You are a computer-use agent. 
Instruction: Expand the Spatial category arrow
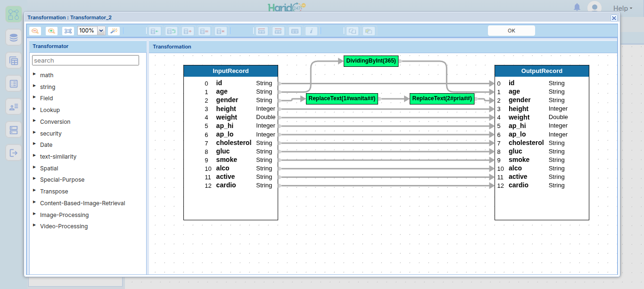pyautogui.click(x=34, y=168)
